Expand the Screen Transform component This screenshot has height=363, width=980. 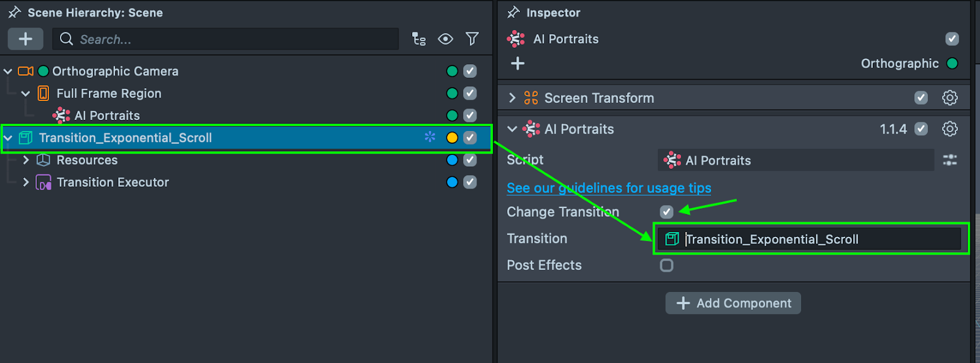[512, 98]
